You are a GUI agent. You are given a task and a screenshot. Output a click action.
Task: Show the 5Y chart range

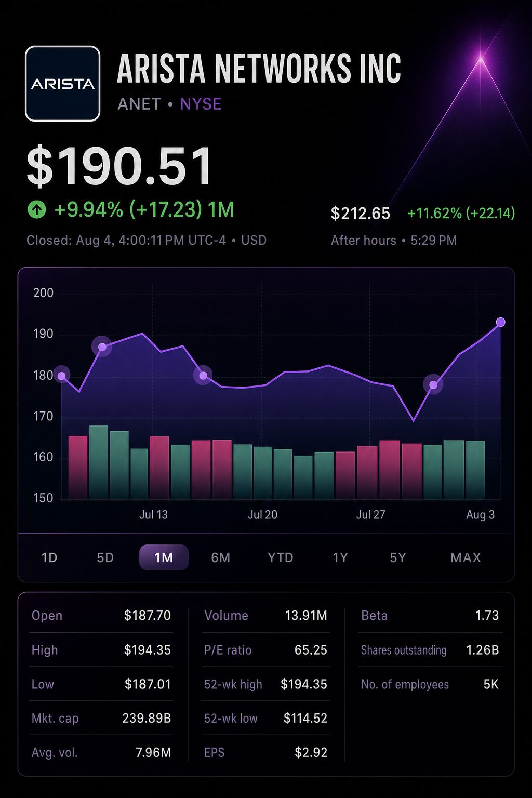pos(398,557)
